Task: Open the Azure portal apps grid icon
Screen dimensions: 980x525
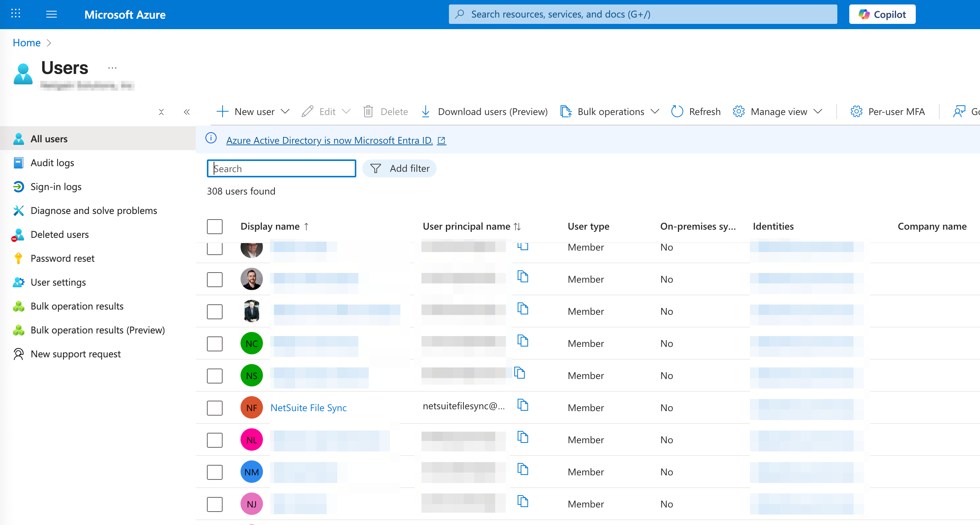Action: 16,14
